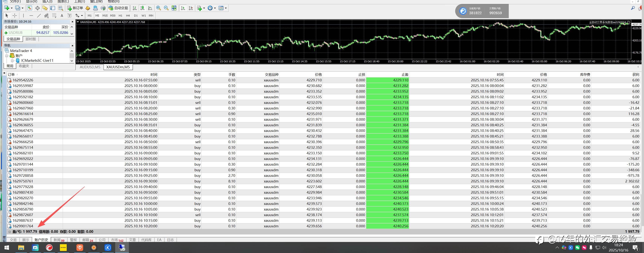Click the zoom out chart icon
This screenshot has height=253, width=644.
point(166,8)
